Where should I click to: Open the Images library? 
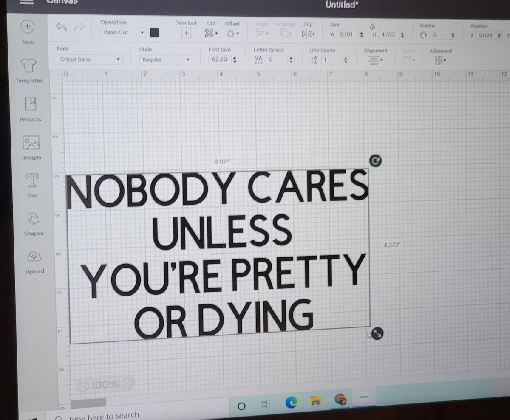click(31, 142)
